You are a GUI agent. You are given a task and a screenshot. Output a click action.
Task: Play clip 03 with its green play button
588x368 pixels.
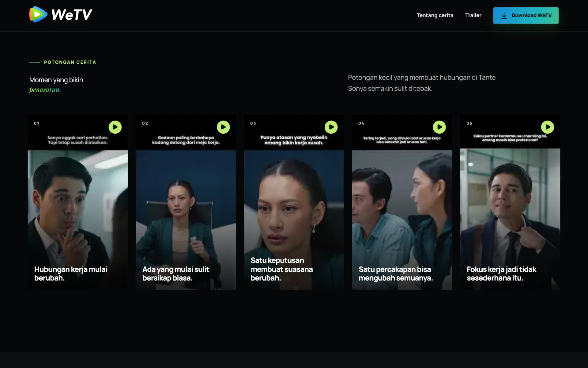(x=331, y=127)
